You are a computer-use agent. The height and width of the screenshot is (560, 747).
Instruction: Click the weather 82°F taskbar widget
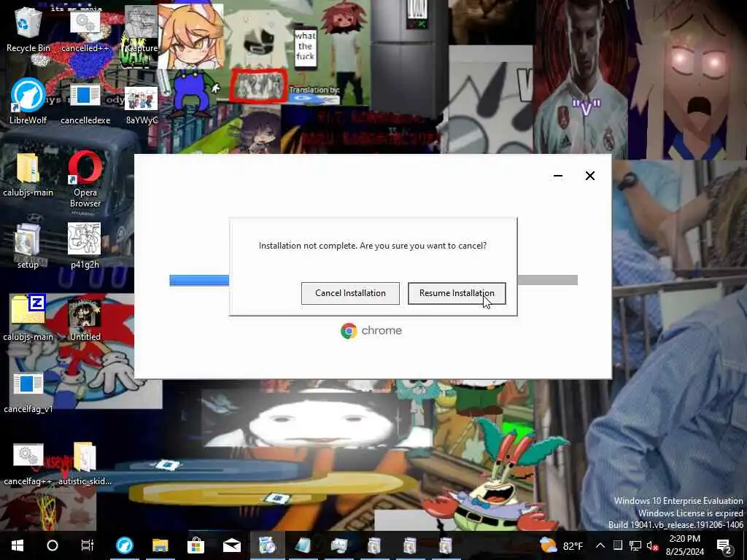click(562, 545)
